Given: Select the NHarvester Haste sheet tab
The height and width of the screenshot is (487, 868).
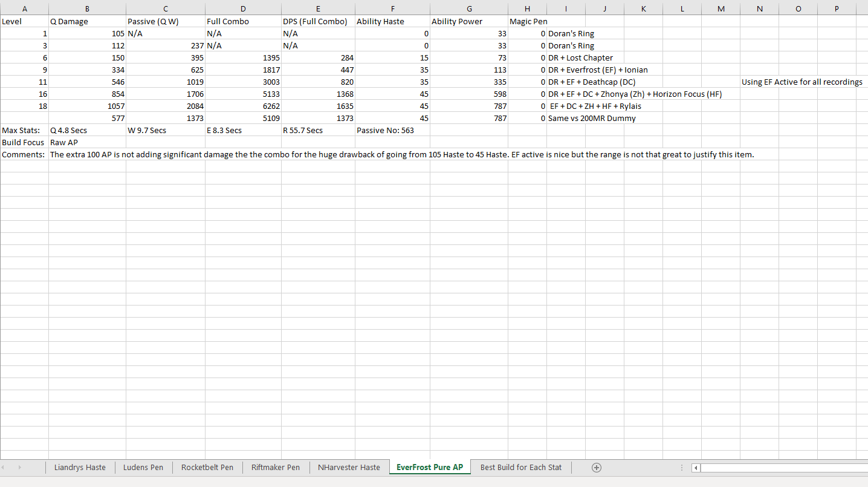Looking at the screenshot, I should (348, 467).
